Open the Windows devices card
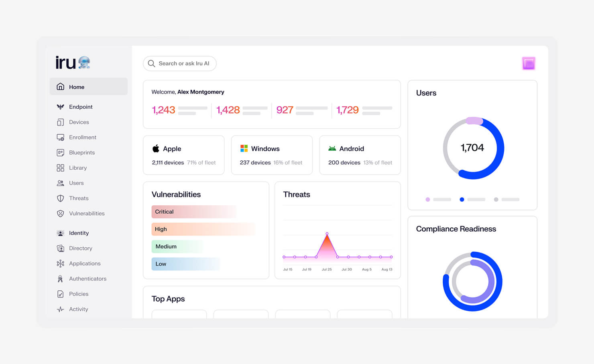 click(272, 155)
